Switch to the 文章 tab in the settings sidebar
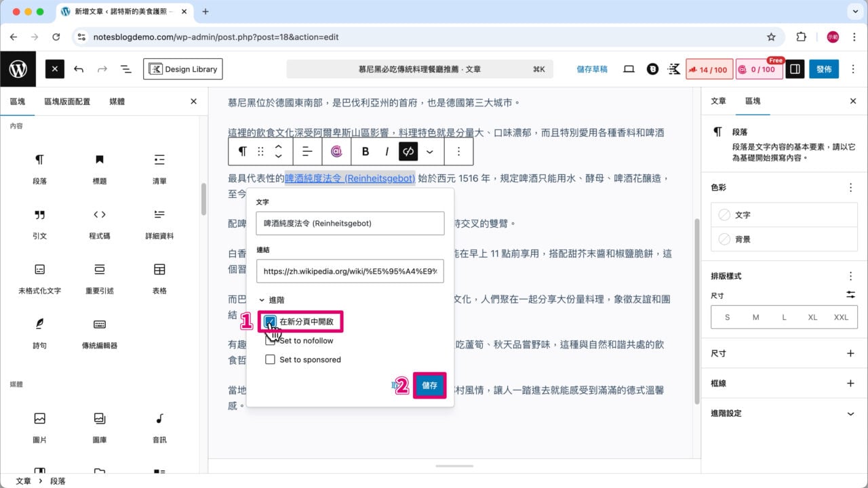This screenshot has height=488, width=868. 719,101
